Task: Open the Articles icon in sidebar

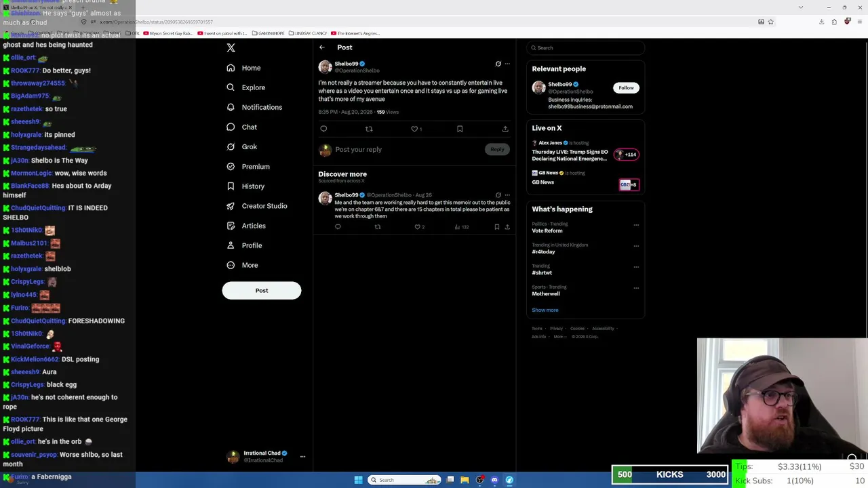Action: (x=231, y=226)
